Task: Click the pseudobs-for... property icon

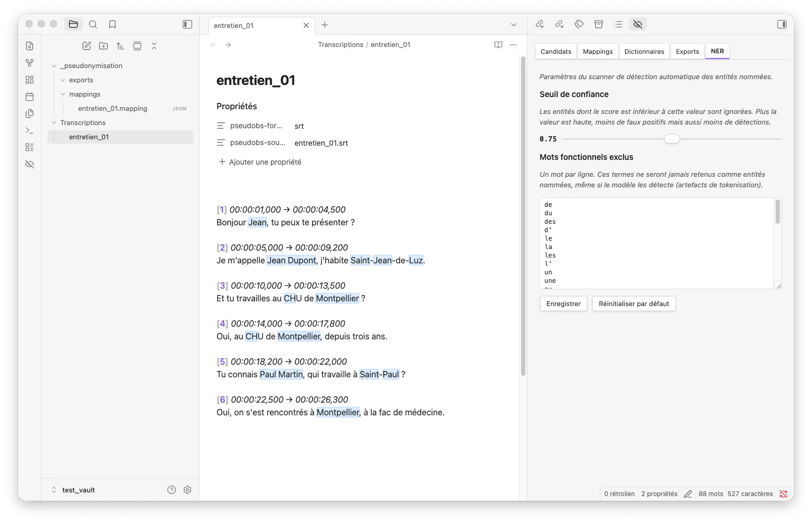Action: (x=221, y=126)
